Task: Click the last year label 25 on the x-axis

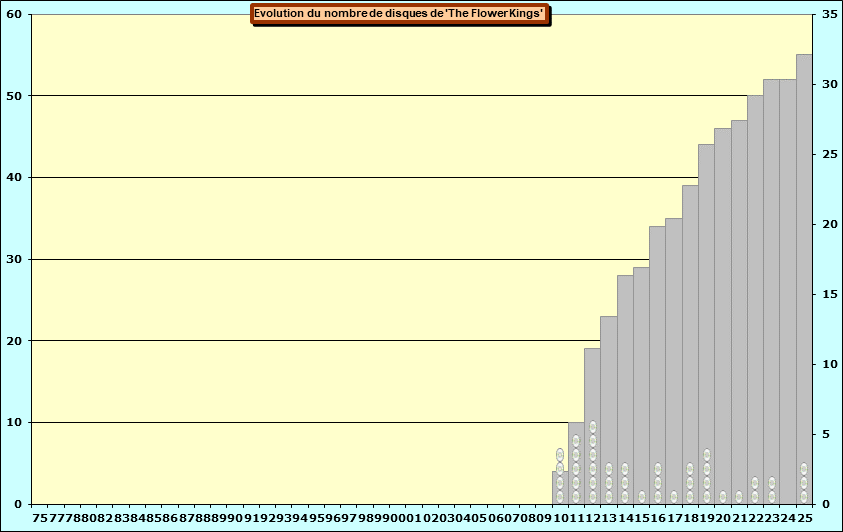Action: coord(804,517)
